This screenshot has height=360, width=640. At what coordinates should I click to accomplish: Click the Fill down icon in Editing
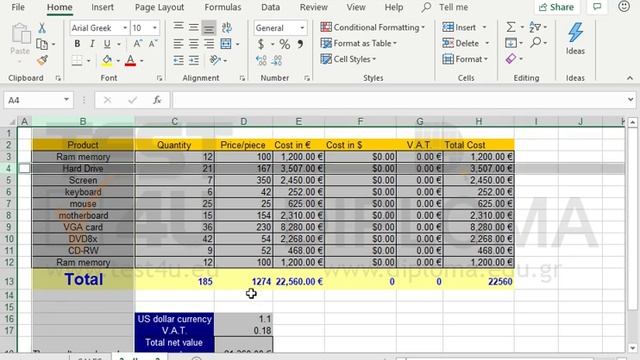pyautogui.click(x=511, y=43)
